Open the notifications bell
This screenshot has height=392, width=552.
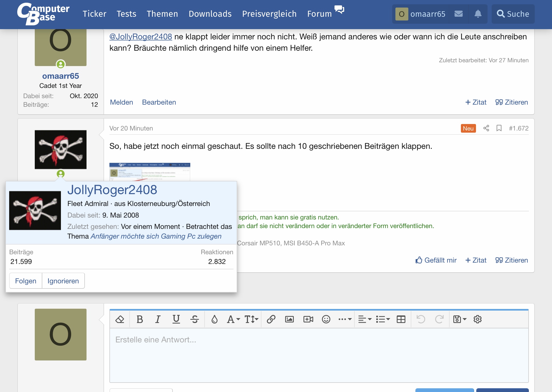coord(478,14)
